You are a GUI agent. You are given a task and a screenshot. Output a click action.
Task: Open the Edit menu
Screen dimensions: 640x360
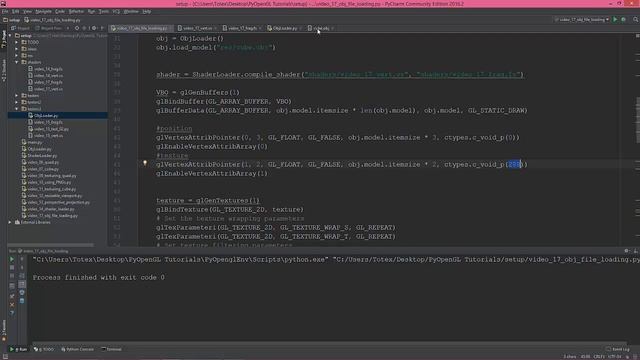pos(16,11)
